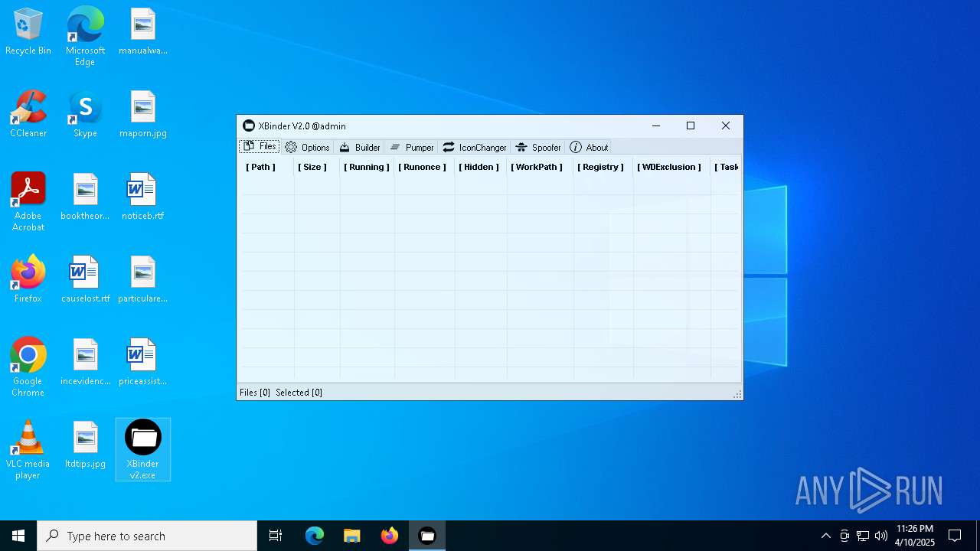Select the XBinder v2.exe desktop icon
The height and width of the screenshot is (551, 980).
(x=143, y=450)
